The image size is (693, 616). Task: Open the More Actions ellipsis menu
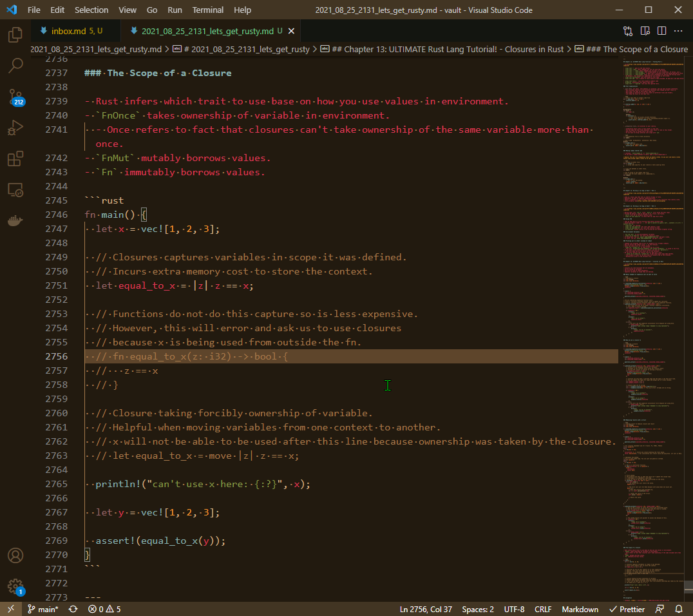678,31
